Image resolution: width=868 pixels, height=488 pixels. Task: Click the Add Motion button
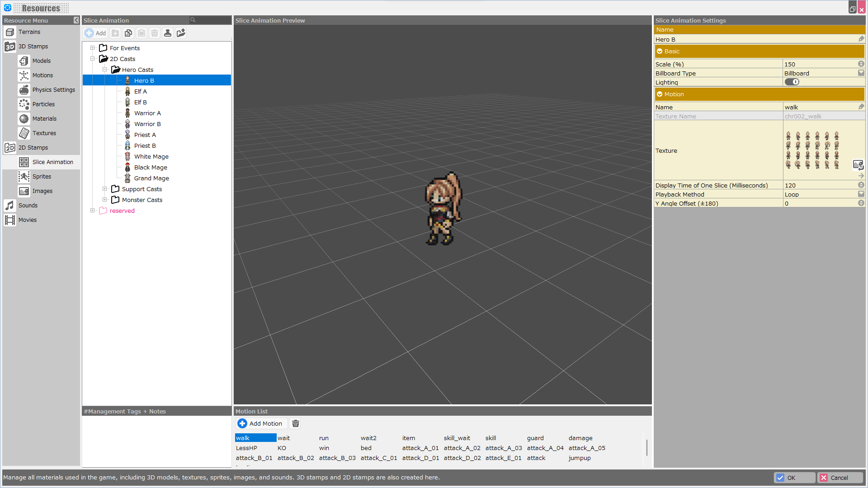(260, 424)
